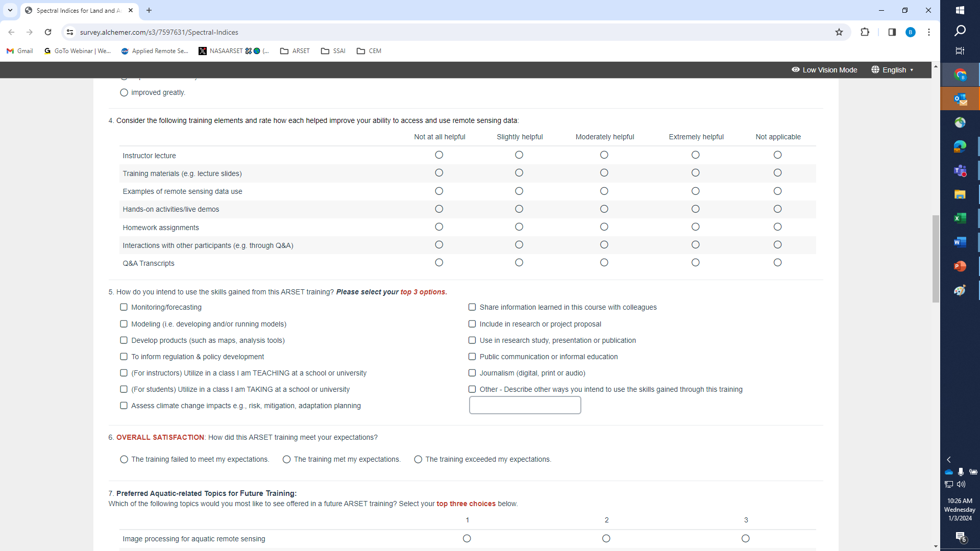Reload the survey page

(48, 32)
